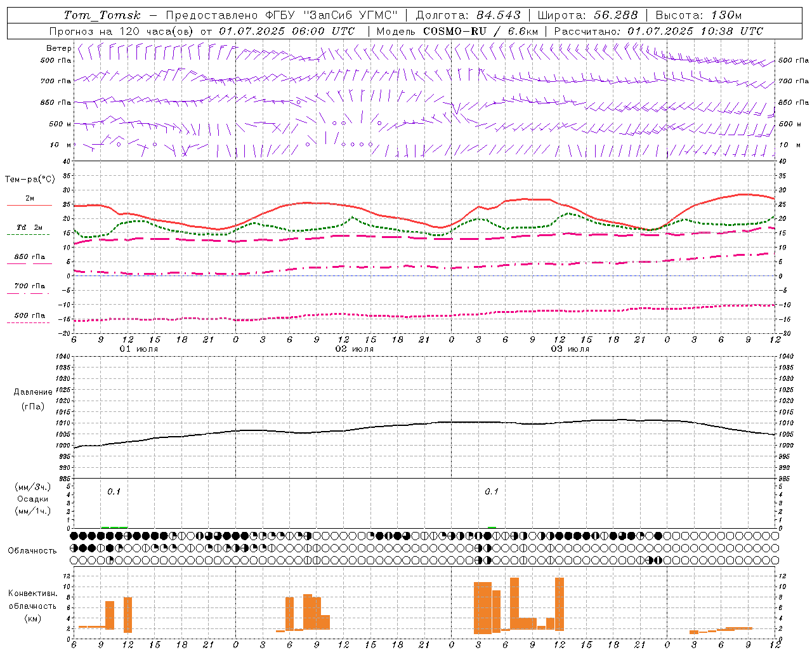Click the "02 июля" date label
This screenshot has height=650, width=812.
click(x=355, y=349)
